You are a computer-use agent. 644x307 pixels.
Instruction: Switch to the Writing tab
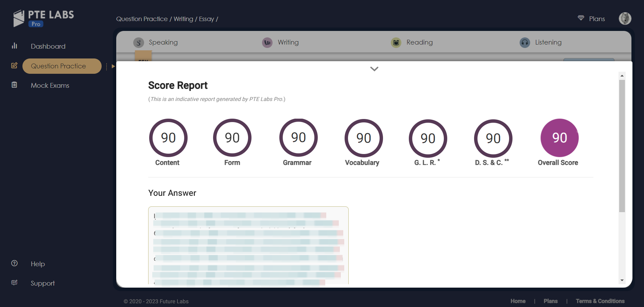click(x=288, y=42)
